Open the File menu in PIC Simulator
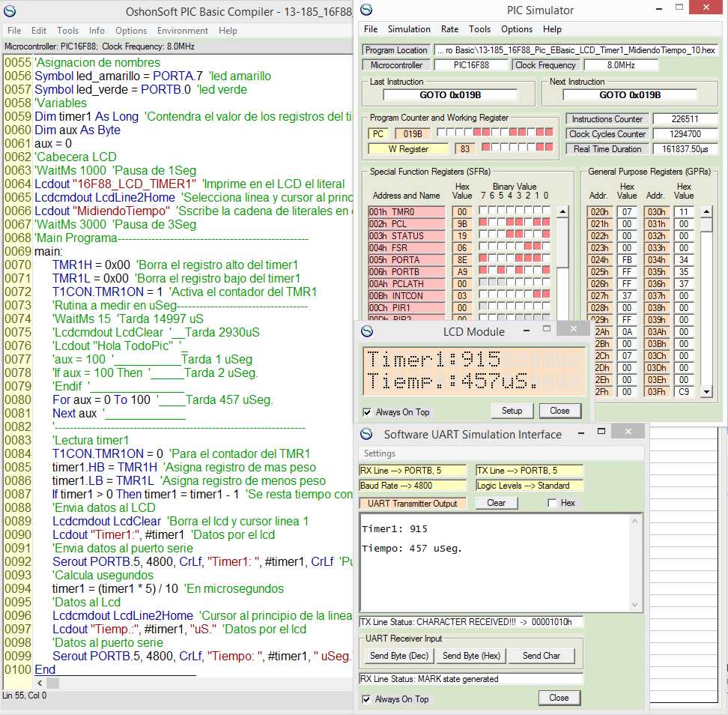The image size is (728, 715). [371, 29]
